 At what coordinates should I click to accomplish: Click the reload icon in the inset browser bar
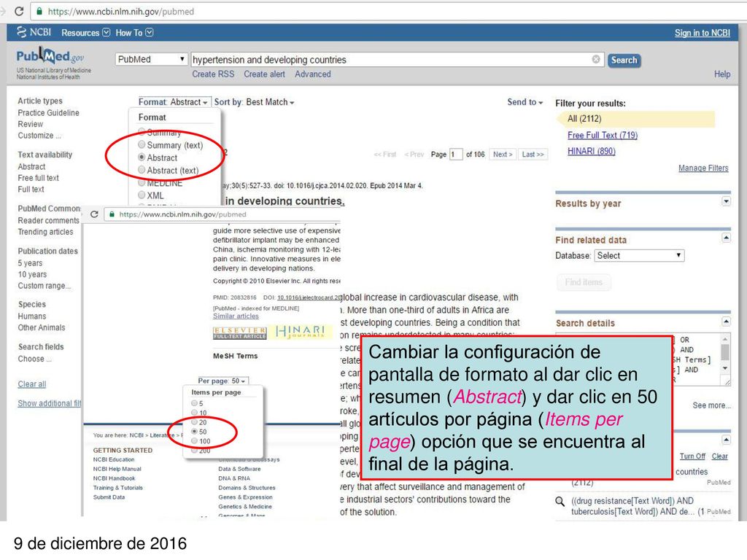pos(94,214)
